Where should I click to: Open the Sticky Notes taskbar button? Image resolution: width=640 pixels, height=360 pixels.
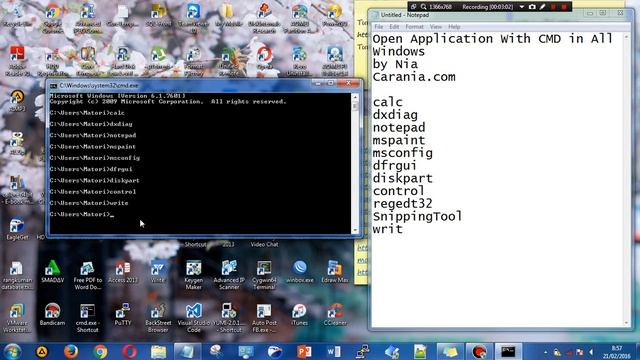[450, 351]
